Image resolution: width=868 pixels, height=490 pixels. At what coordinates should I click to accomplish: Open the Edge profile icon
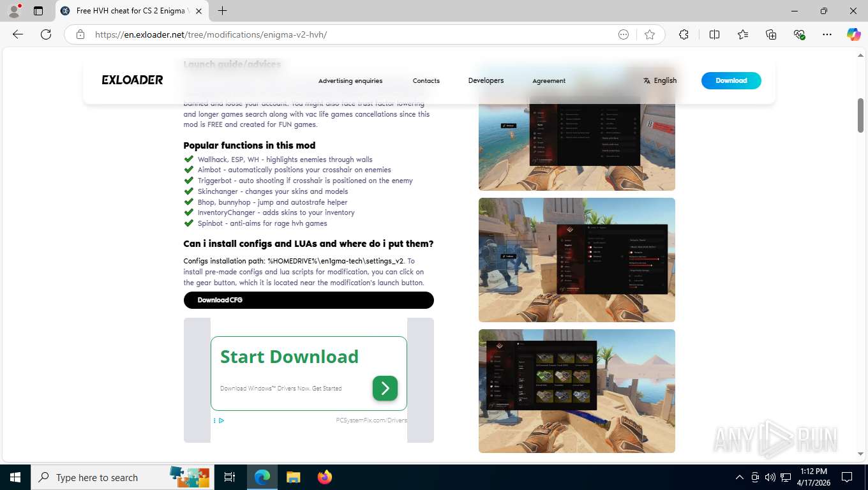14,11
